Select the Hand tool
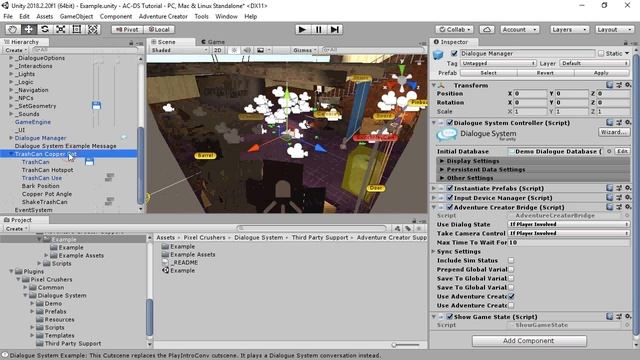 point(13,29)
